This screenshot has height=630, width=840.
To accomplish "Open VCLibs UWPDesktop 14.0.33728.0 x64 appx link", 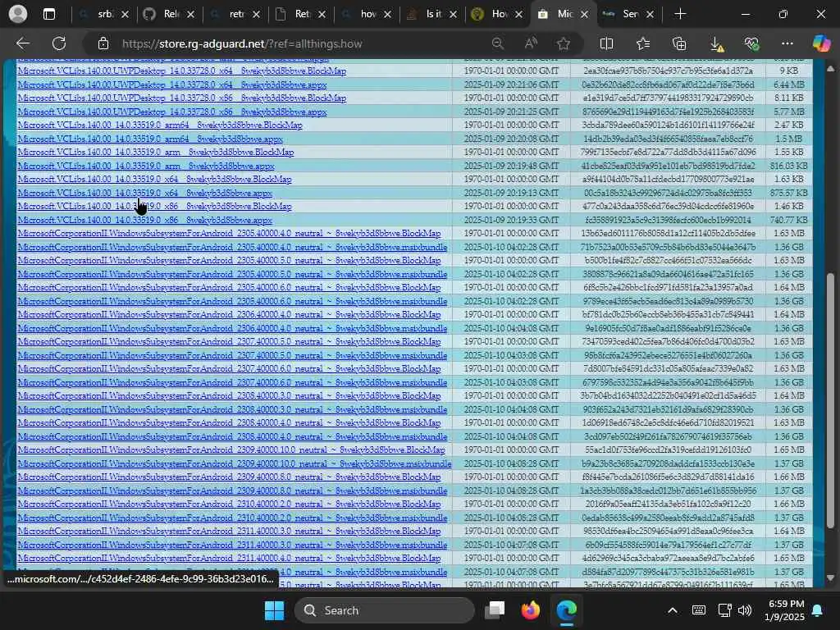I will click(172, 84).
